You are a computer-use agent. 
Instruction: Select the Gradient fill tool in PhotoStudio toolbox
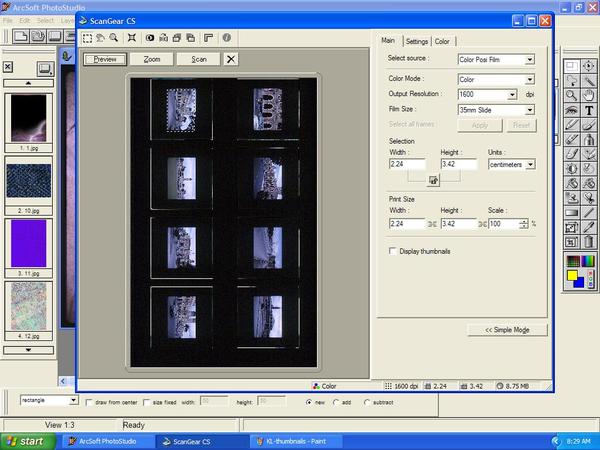(x=571, y=213)
